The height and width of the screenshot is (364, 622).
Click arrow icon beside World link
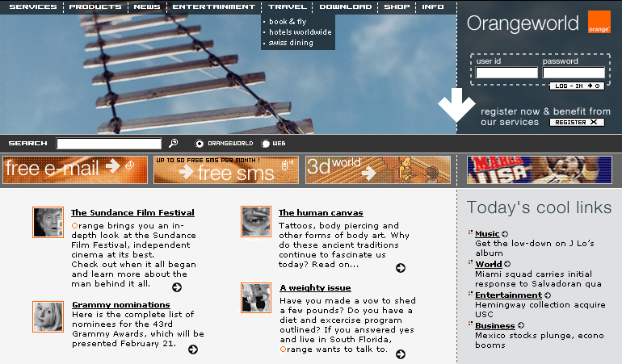(507, 264)
